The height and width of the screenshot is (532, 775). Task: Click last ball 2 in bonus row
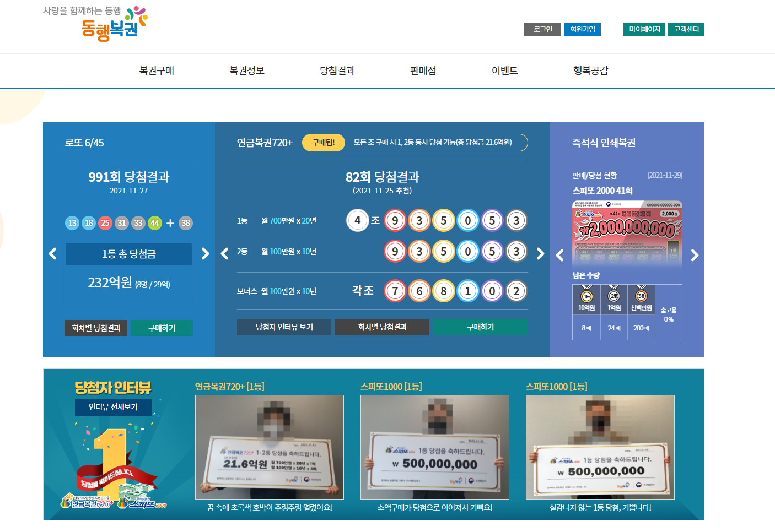point(516,291)
